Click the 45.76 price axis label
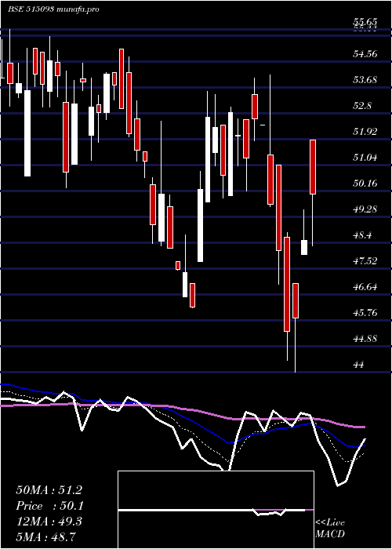Screen dimensions: 392x549 tap(365, 313)
